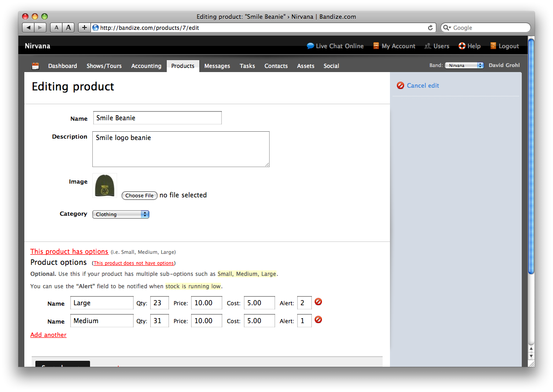The image size is (553, 392).
Task: Open the Messages tab
Action: coord(217,66)
